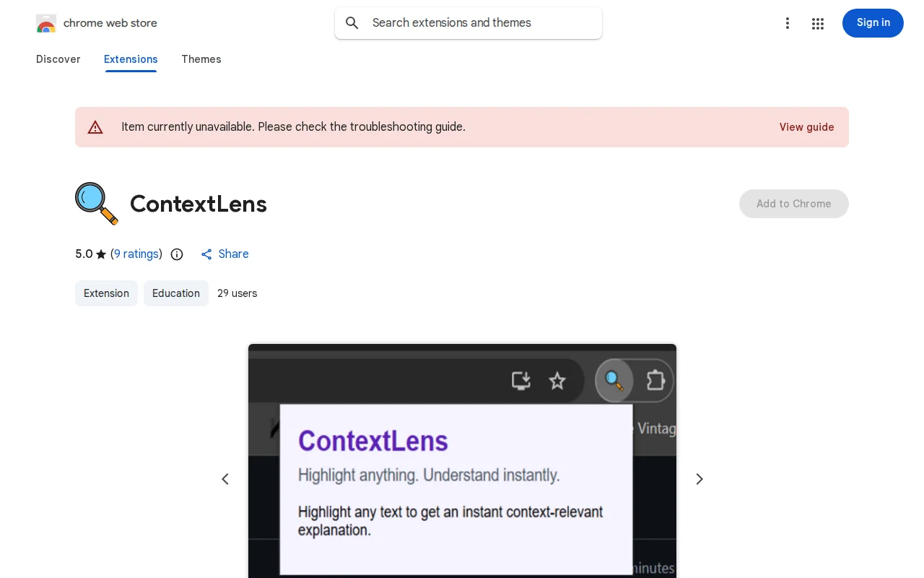Click the ratings info circle icon
This screenshot has width=924, height=578.
coord(177,254)
